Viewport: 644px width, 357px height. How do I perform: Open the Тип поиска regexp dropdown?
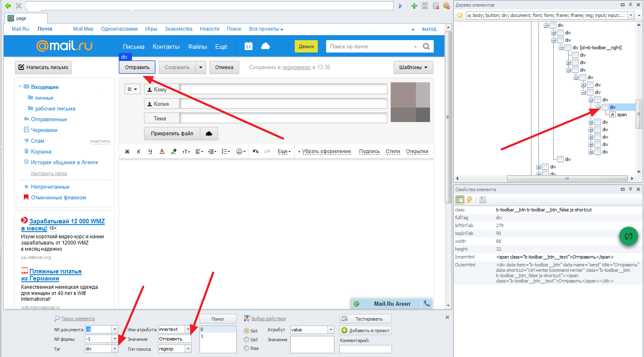[x=188, y=349]
